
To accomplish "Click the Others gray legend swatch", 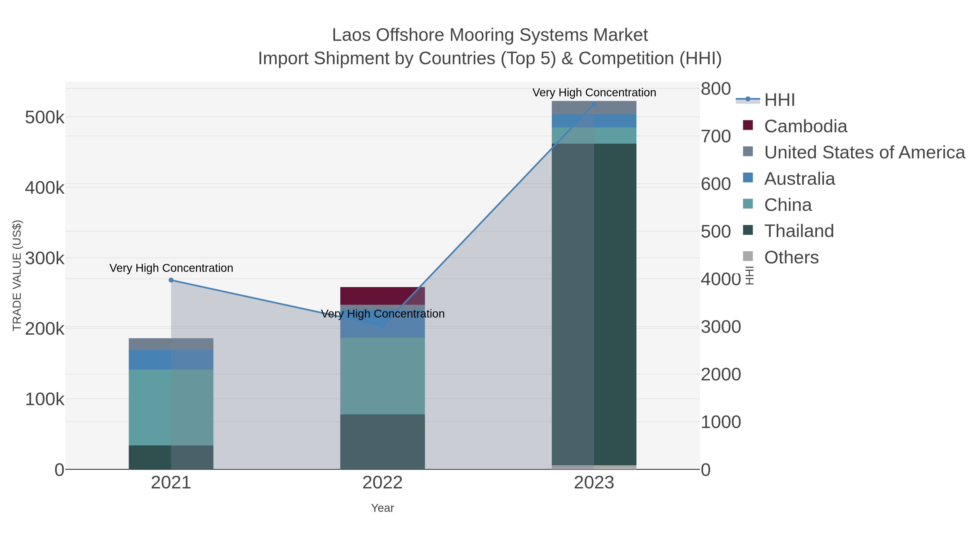I will [748, 256].
